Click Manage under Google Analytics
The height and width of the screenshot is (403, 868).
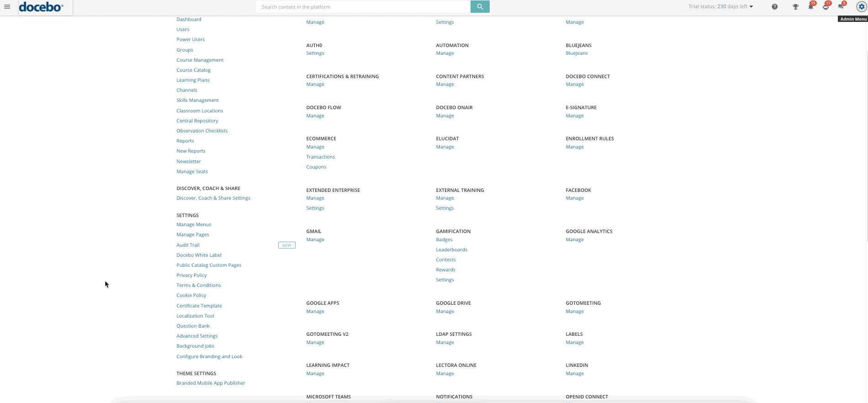coord(575,239)
